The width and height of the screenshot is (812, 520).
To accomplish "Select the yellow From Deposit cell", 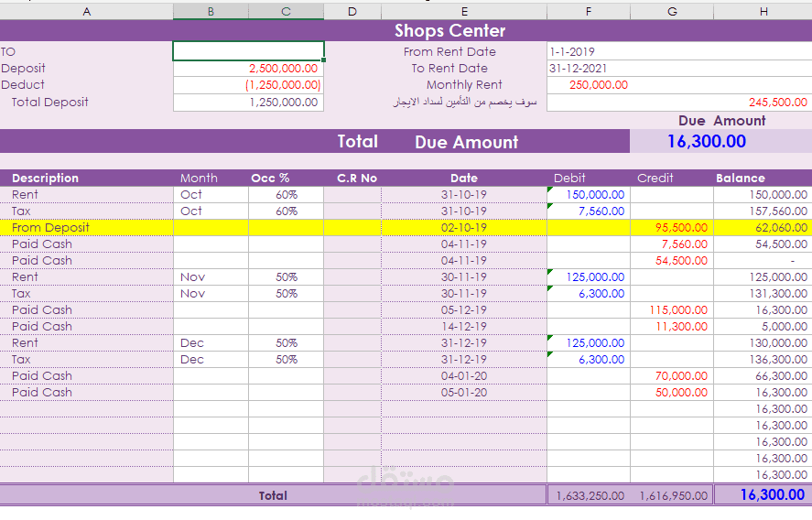I will coord(86,227).
